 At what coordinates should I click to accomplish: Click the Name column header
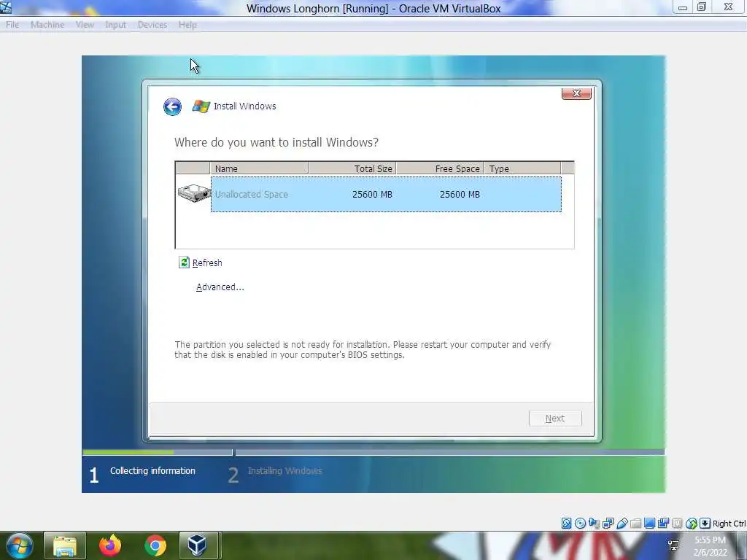[x=259, y=168]
